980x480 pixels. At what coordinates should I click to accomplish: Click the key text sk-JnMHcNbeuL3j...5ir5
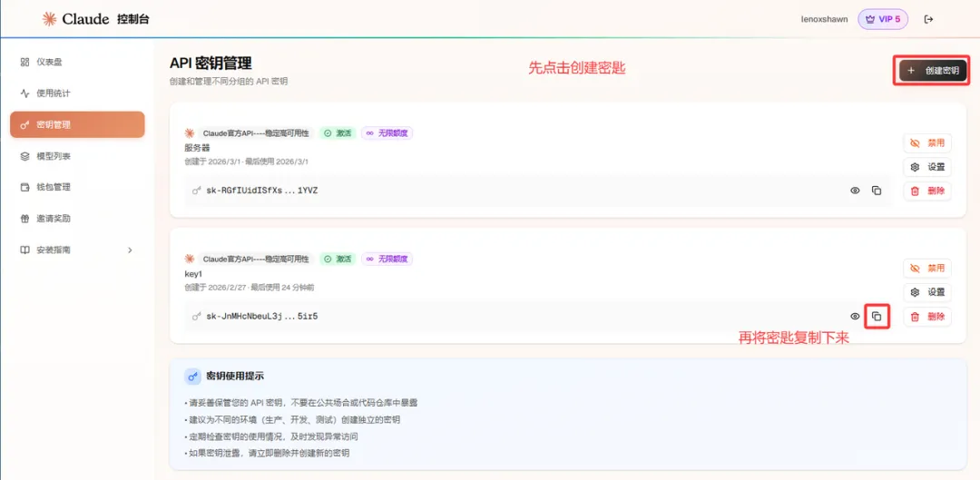pyautogui.click(x=262, y=317)
